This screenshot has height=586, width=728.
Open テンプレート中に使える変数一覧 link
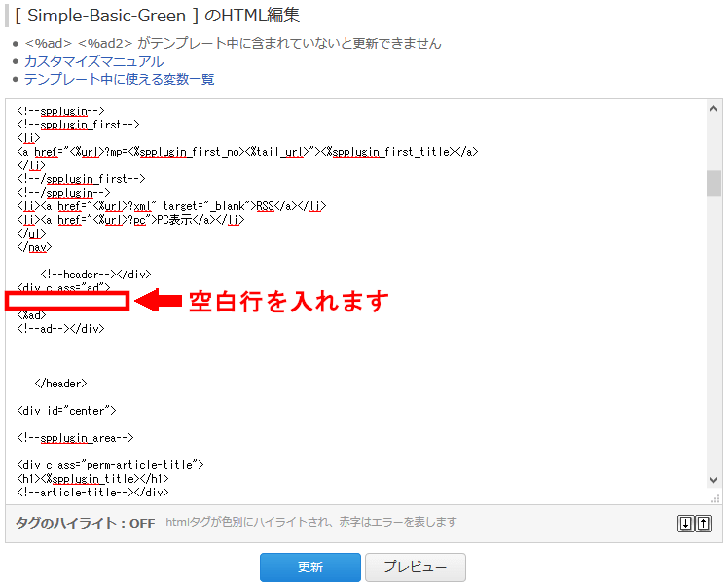120,79
